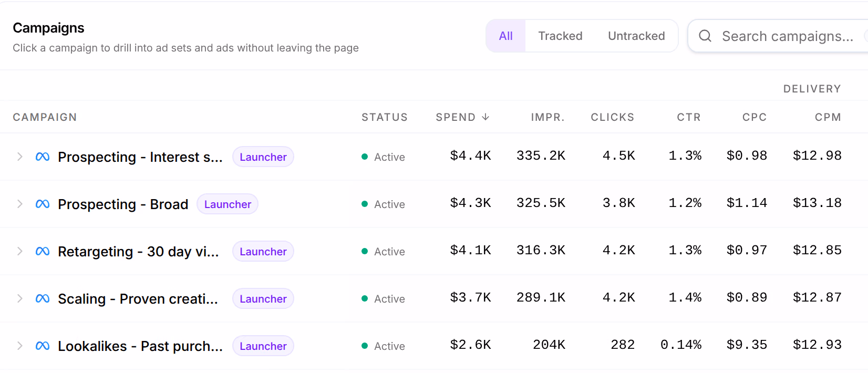
Task: Click Active status text in Retargeting row
Action: coord(389,252)
